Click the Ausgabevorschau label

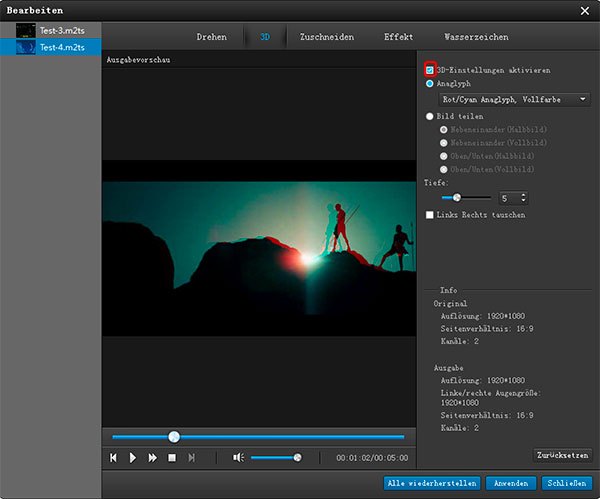139,60
